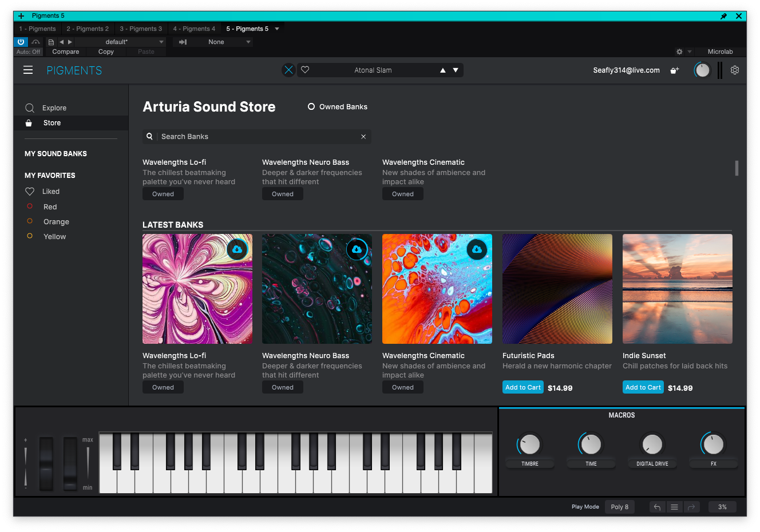Click the master volume knob in header
Viewport: 760px width, 532px height.
(702, 70)
